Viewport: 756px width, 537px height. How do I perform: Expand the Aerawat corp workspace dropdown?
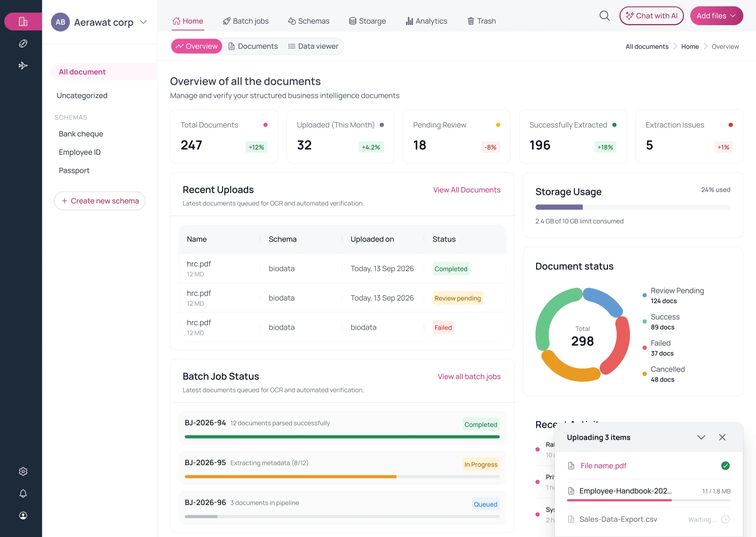[143, 22]
